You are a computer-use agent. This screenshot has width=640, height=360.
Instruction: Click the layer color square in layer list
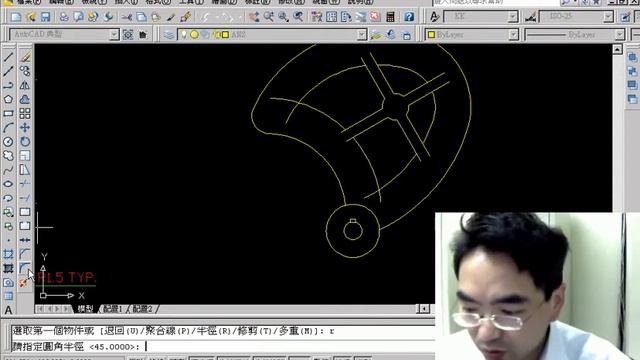coord(225,35)
